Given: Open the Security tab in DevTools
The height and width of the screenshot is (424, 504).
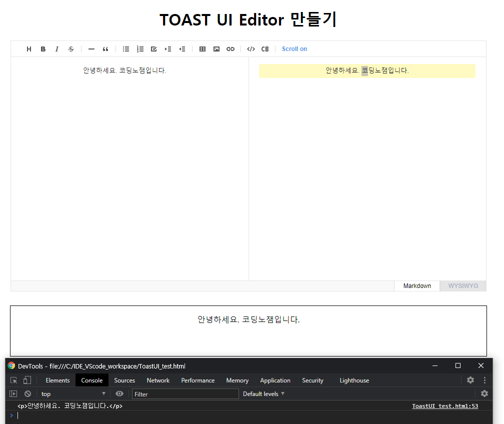Looking at the screenshot, I should coord(312,380).
